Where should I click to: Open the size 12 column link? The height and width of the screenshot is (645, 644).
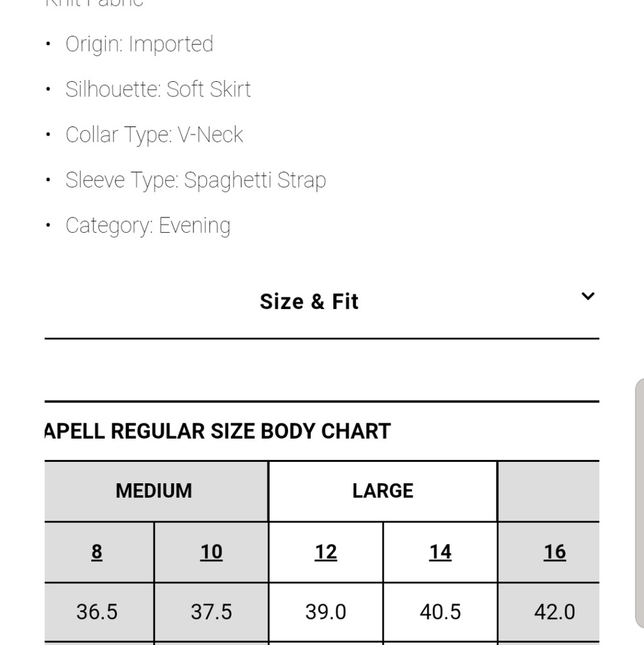326,552
